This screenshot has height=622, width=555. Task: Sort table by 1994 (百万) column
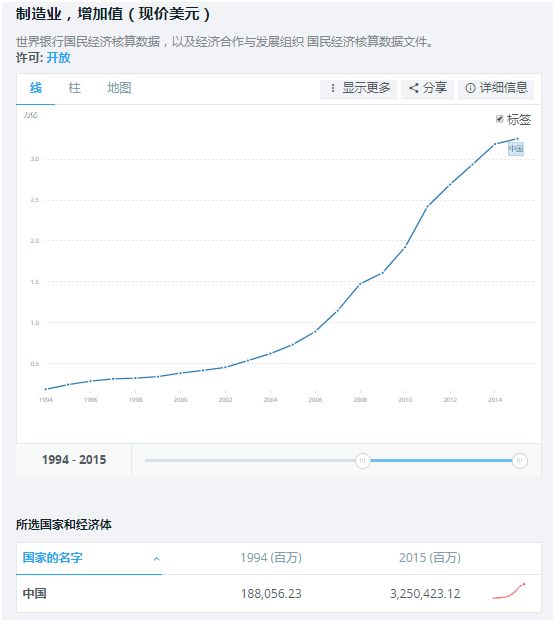[271, 558]
